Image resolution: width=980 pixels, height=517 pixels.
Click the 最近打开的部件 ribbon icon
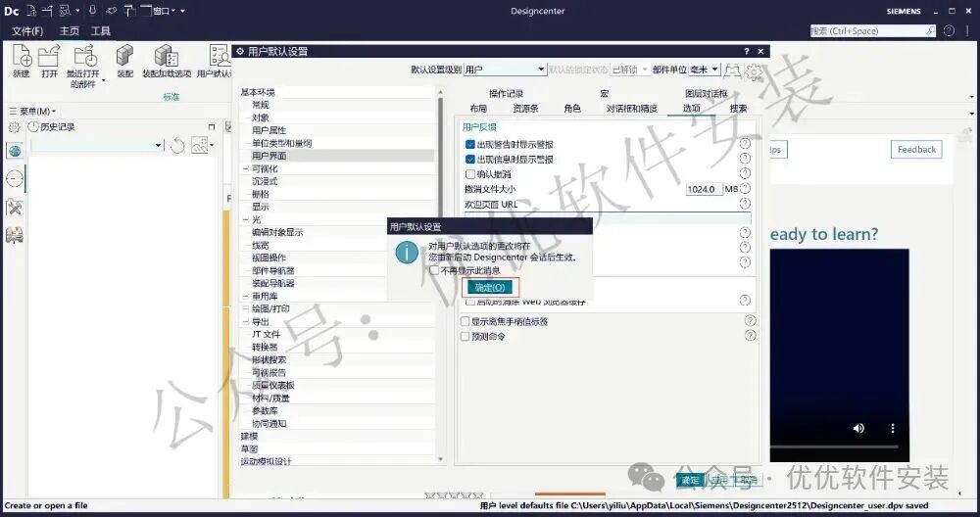pos(85,56)
